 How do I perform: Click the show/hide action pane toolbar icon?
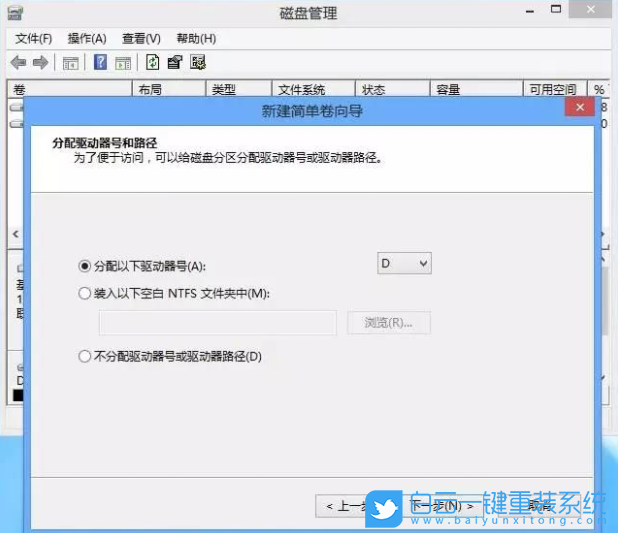click(x=123, y=63)
